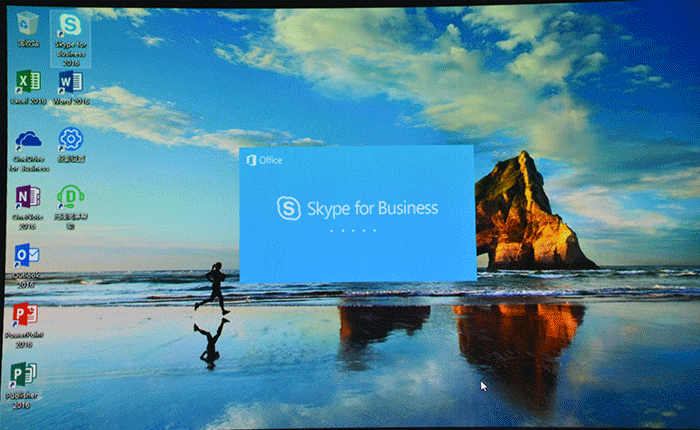
Task: Launch the Outlook 2016 desktop shortcut
Action: click(27, 255)
